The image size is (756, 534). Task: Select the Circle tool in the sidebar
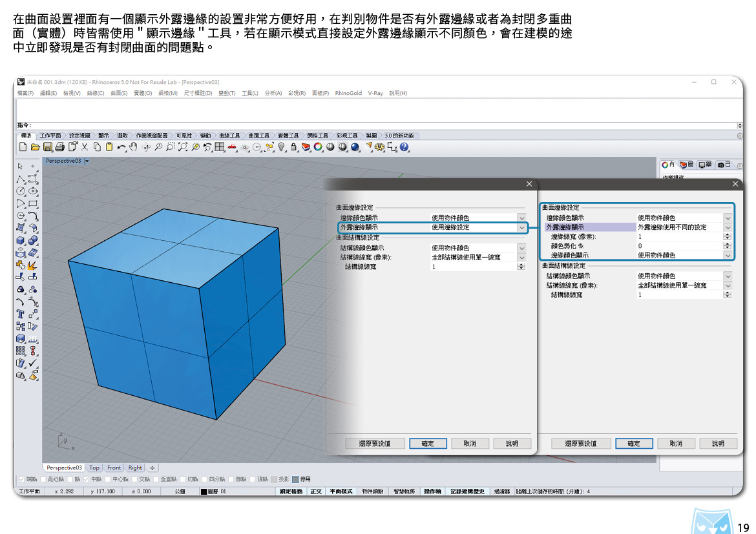pyautogui.click(x=20, y=191)
